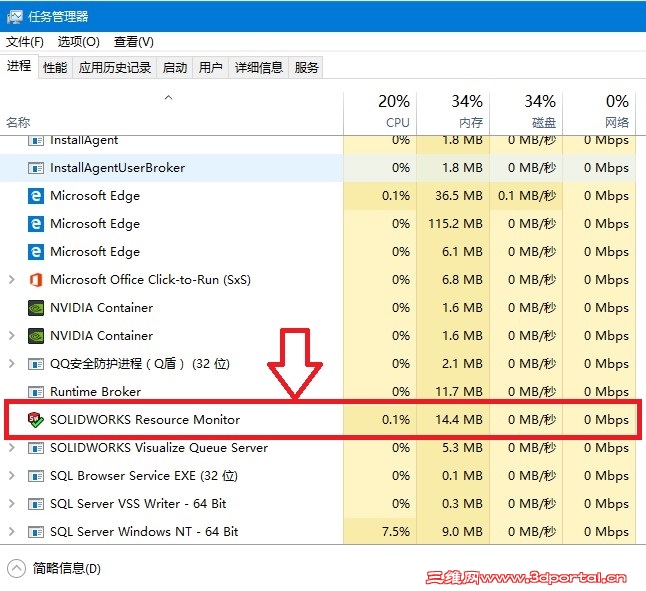Select the InstallAgentUserBroker process name
Image resolution: width=646 pixels, height=591 pixels.
117,168
